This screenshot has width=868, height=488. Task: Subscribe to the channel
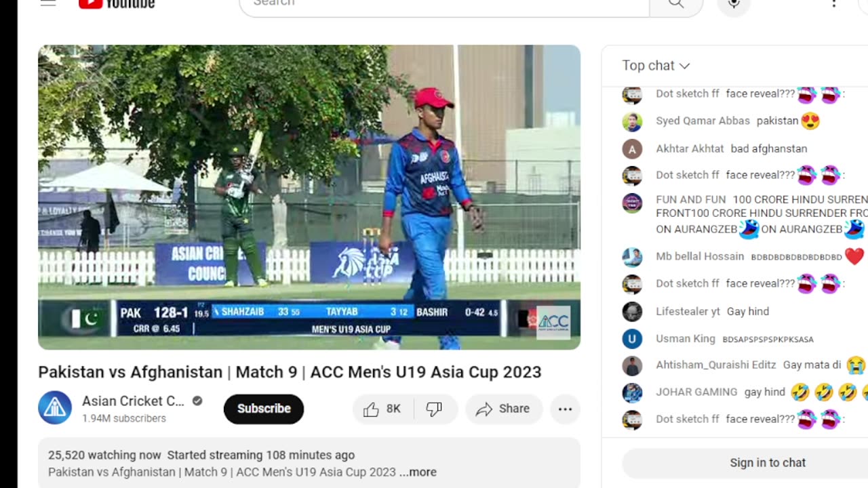click(x=264, y=409)
